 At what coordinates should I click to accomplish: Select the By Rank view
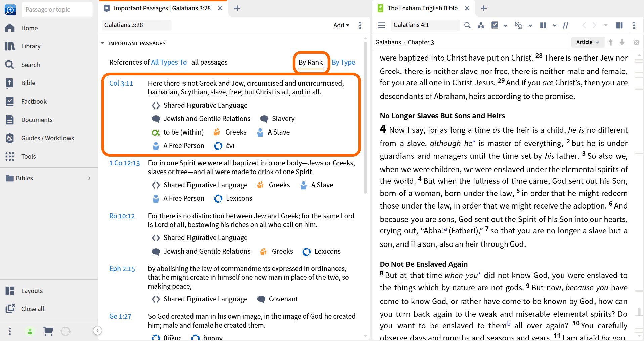coord(311,62)
